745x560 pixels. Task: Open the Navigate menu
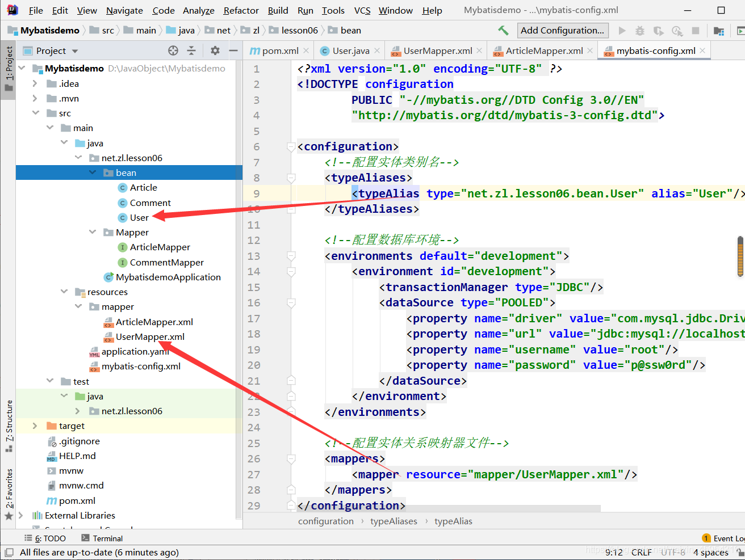[x=124, y=10]
